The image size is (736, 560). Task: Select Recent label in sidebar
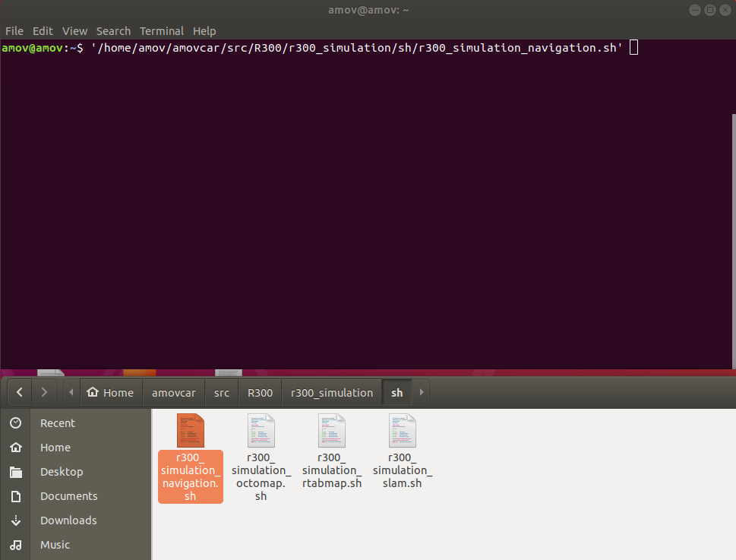click(57, 423)
